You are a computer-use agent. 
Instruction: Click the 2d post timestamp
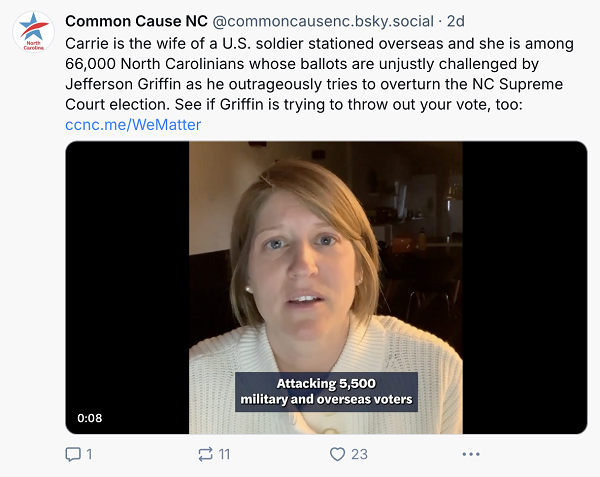[455, 21]
